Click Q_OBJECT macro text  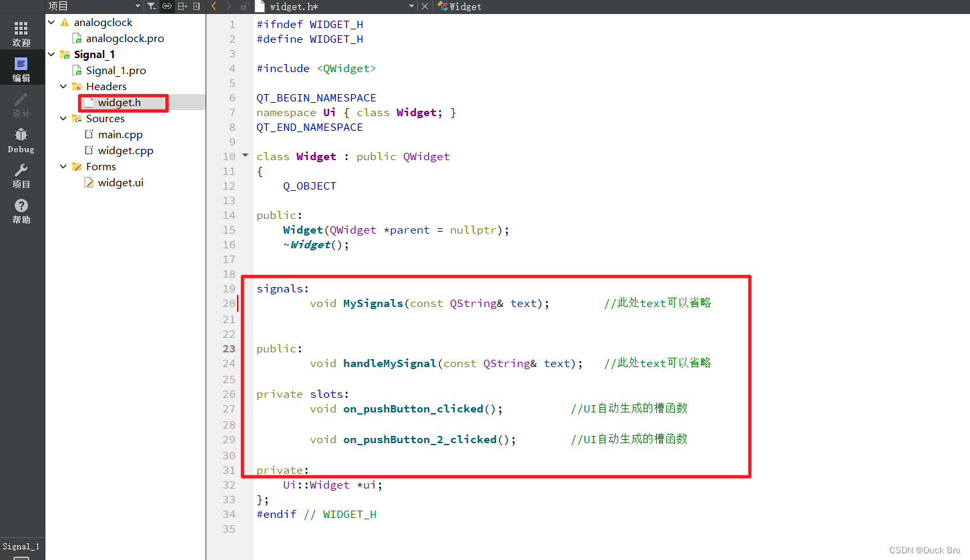310,186
